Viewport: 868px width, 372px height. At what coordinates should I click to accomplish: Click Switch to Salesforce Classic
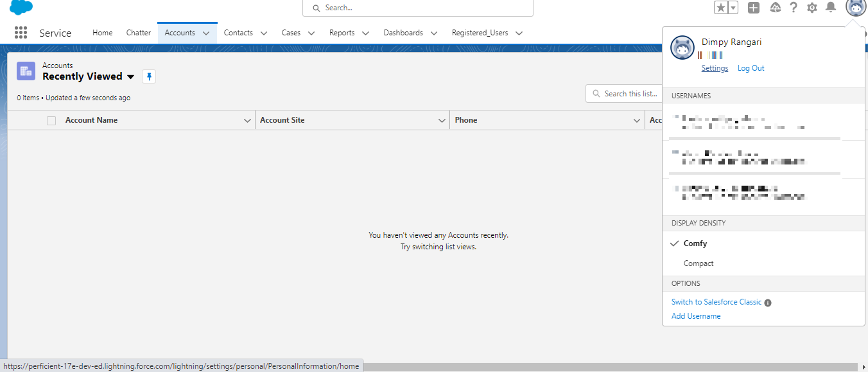(x=716, y=301)
